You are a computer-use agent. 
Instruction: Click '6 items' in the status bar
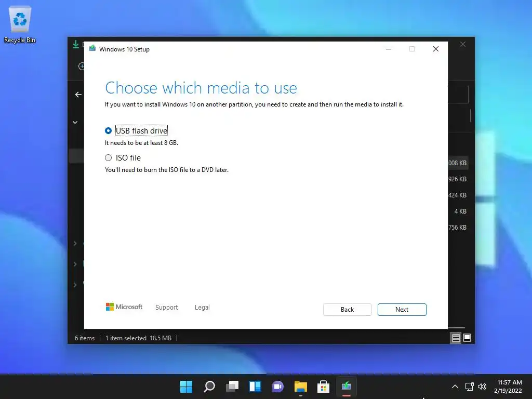[x=85, y=338]
